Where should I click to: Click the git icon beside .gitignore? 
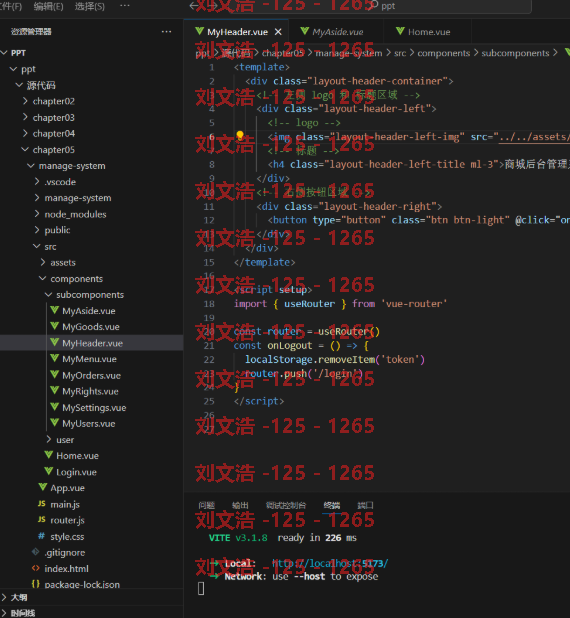pos(35,552)
